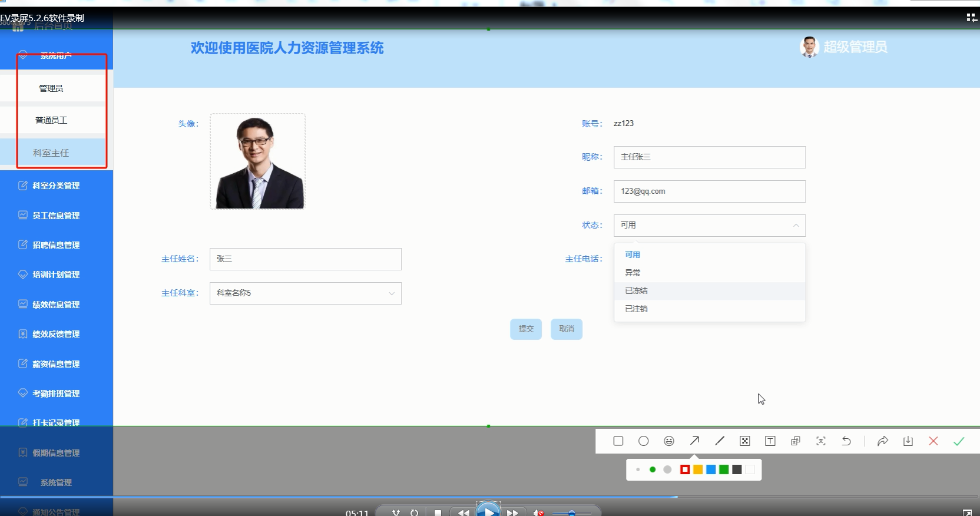980x516 pixels.
Task: Open 绩效信息管理 in the sidebar
Action: pos(57,305)
